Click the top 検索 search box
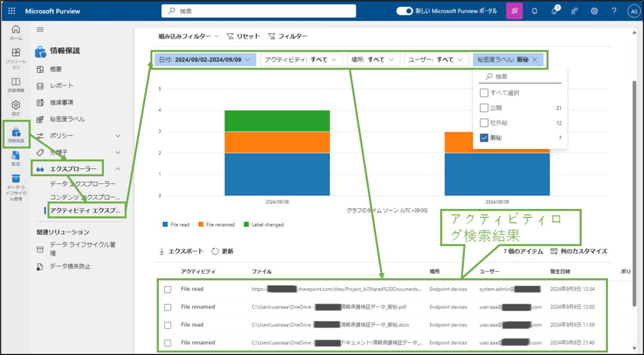Image resolution: width=644 pixels, height=355 pixels. coord(259,11)
